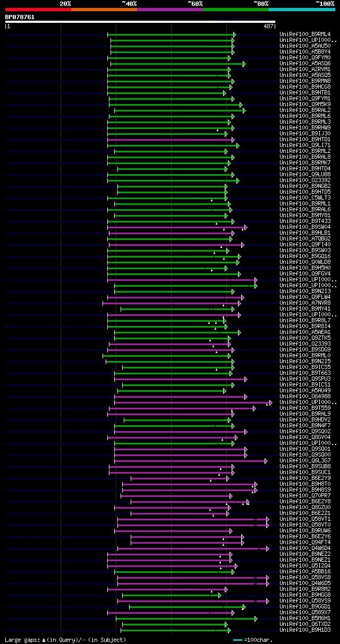This screenshot has width=340, height=644.
Task: Select hit UniRef100_Q58VT1
Action: pyautogui.click(x=305, y=519)
